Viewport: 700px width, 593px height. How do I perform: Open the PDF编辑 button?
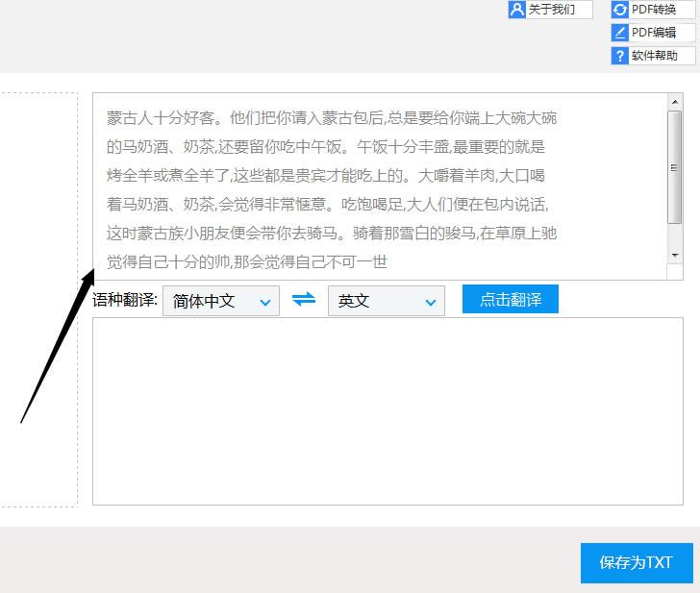[x=653, y=33]
